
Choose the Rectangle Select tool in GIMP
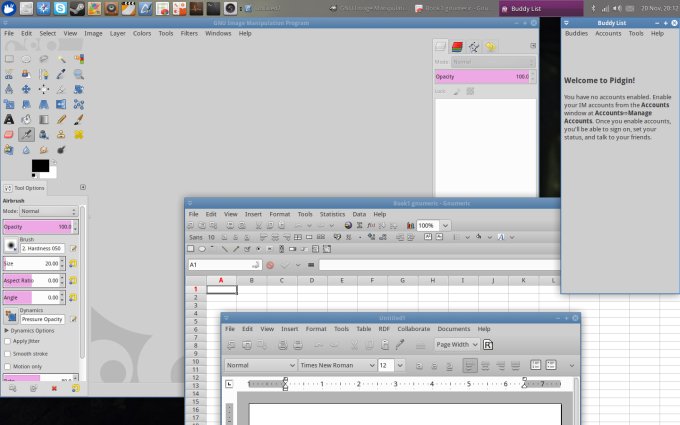[9, 59]
